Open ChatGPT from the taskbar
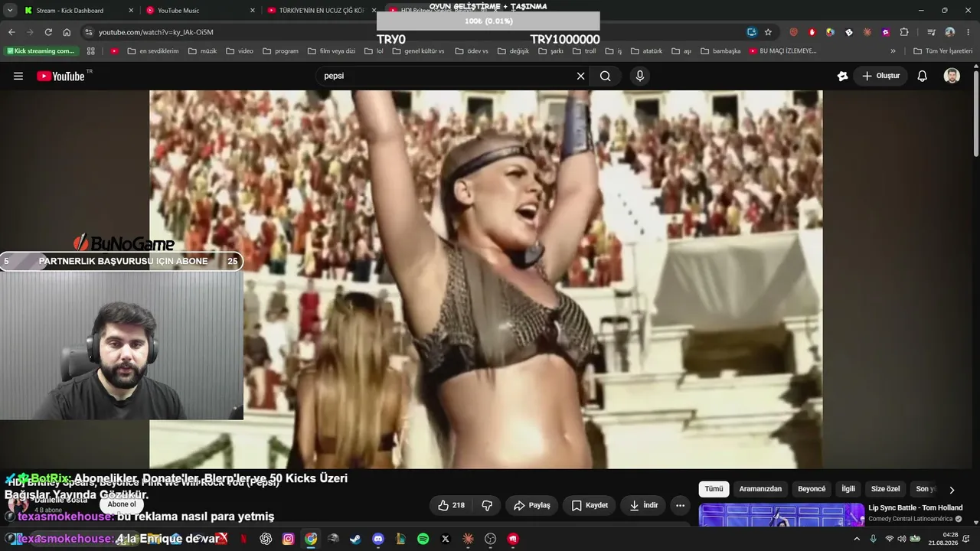 pyautogui.click(x=266, y=539)
